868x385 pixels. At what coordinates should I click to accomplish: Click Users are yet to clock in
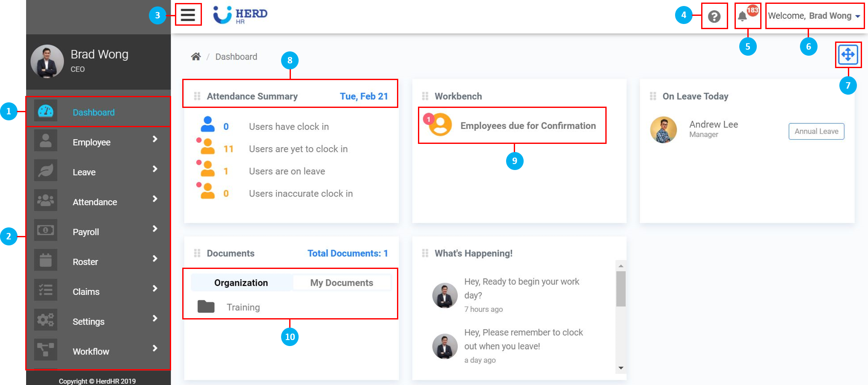(x=298, y=149)
